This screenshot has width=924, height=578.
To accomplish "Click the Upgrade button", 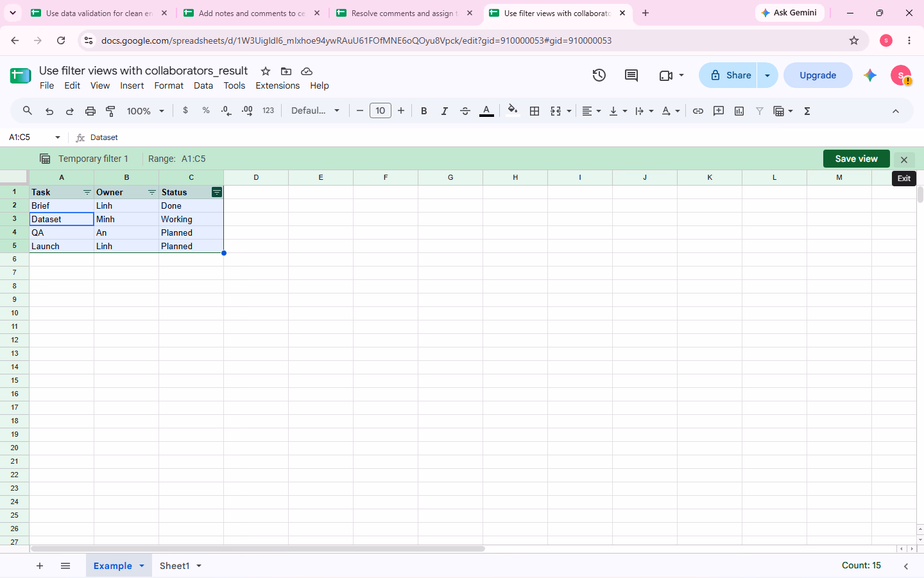I will coord(817,75).
